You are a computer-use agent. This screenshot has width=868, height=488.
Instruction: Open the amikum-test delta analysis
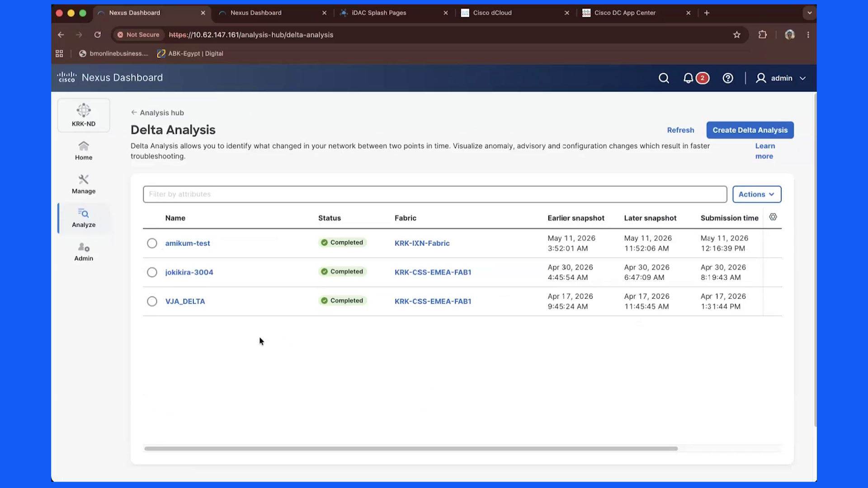pyautogui.click(x=188, y=244)
